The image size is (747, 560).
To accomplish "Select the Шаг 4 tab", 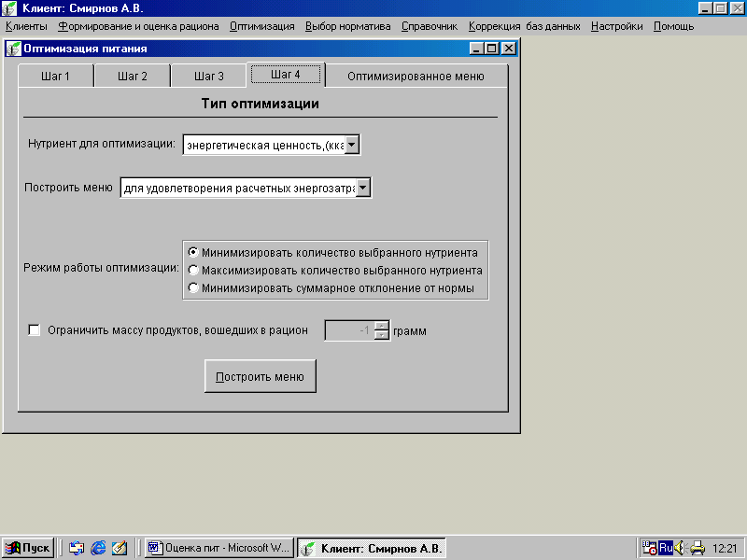I will (286, 75).
